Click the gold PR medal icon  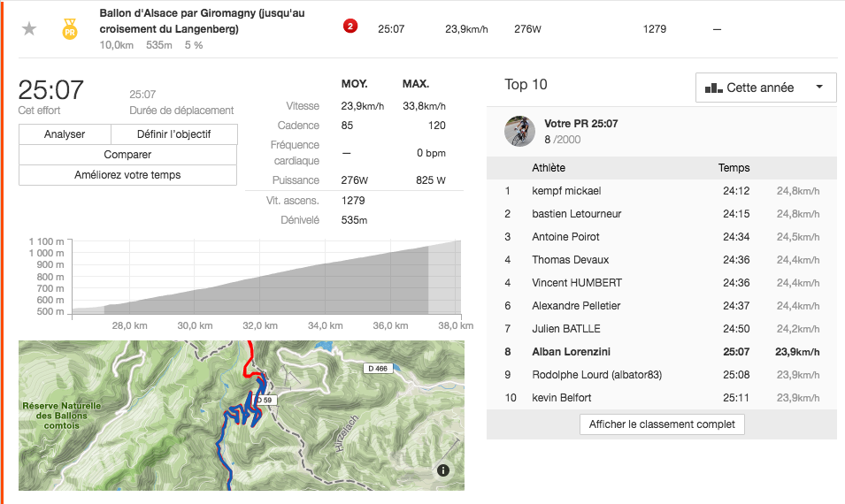pyautogui.click(x=69, y=29)
